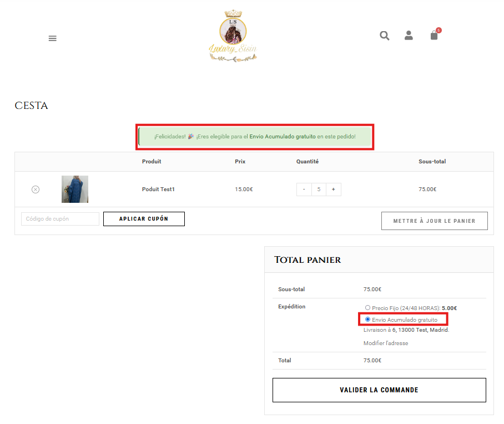
Task: Click the Código de cupón field
Action: (x=60, y=219)
